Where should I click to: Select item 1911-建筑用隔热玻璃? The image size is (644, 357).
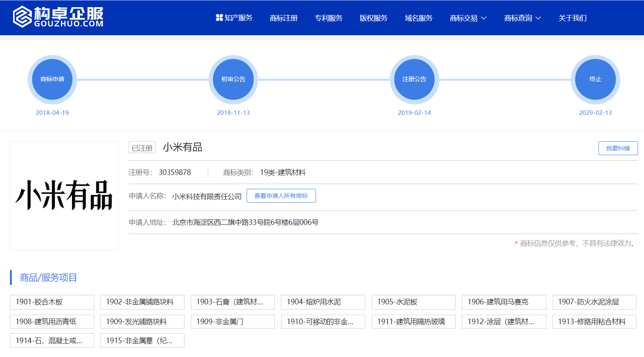(414, 321)
